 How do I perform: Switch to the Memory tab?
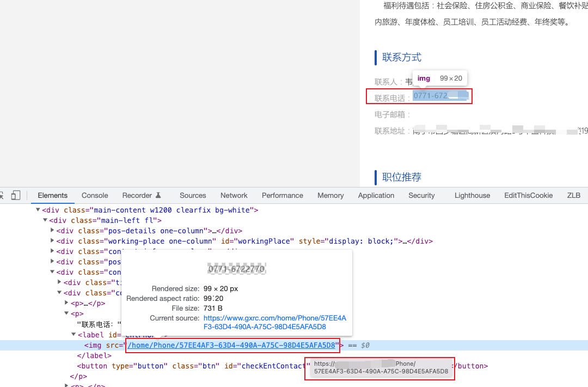[x=330, y=196]
